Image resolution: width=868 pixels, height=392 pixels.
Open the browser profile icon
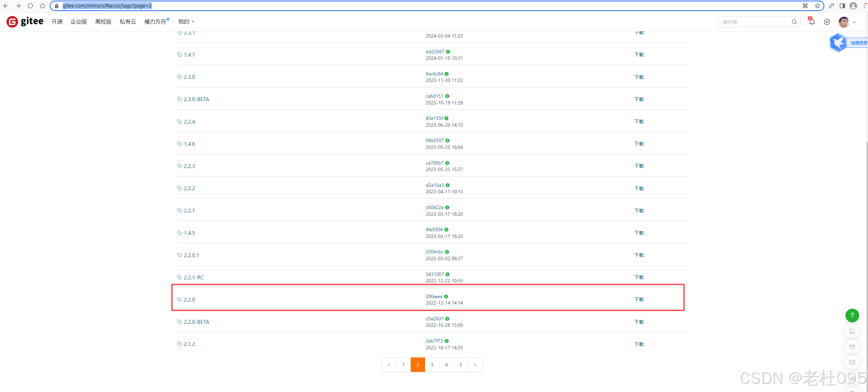pyautogui.click(x=853, y=6)
